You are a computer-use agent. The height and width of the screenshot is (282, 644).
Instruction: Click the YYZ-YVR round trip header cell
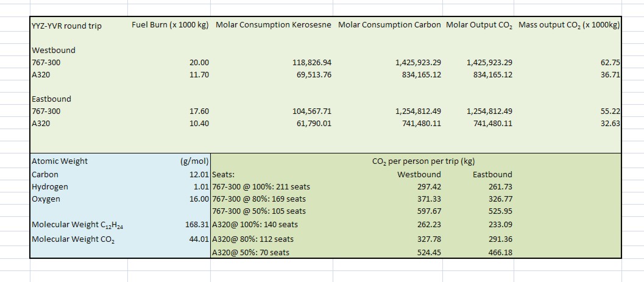click(x=67, y=26)
